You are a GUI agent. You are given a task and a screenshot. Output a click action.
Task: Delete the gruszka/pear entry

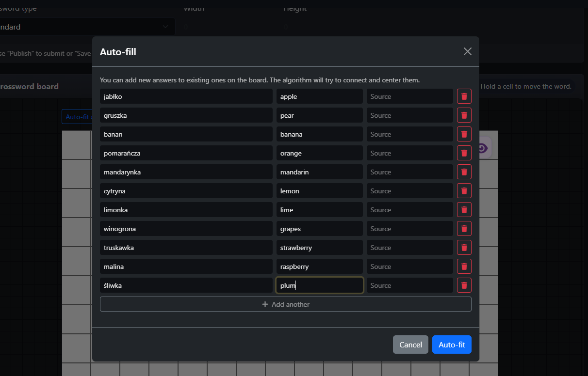point(464,115)
